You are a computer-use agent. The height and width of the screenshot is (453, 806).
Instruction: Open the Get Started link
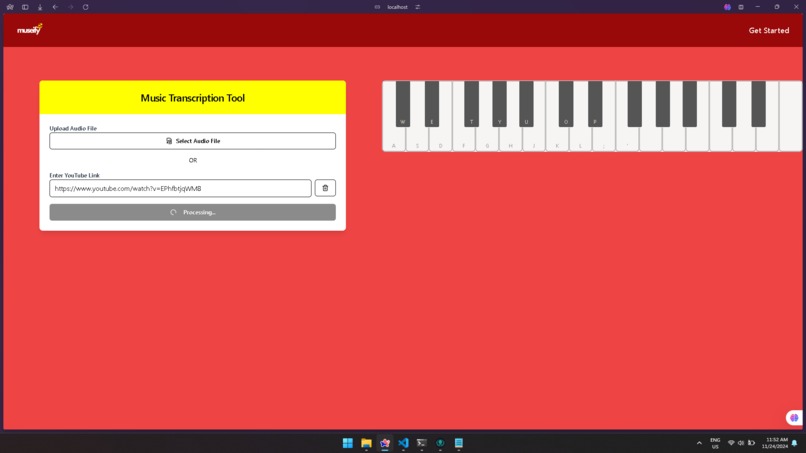(768, 30)
